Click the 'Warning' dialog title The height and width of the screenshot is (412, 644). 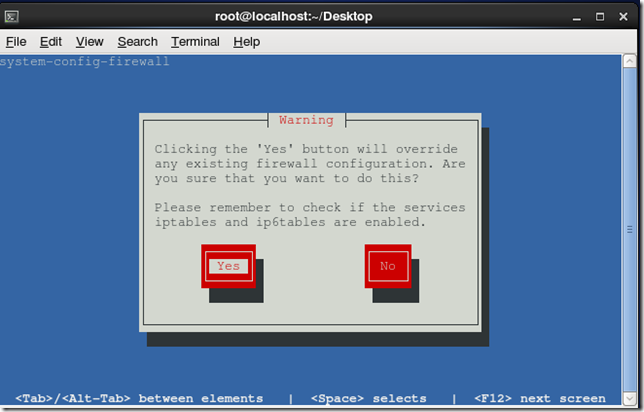click(x=306, y=120)
